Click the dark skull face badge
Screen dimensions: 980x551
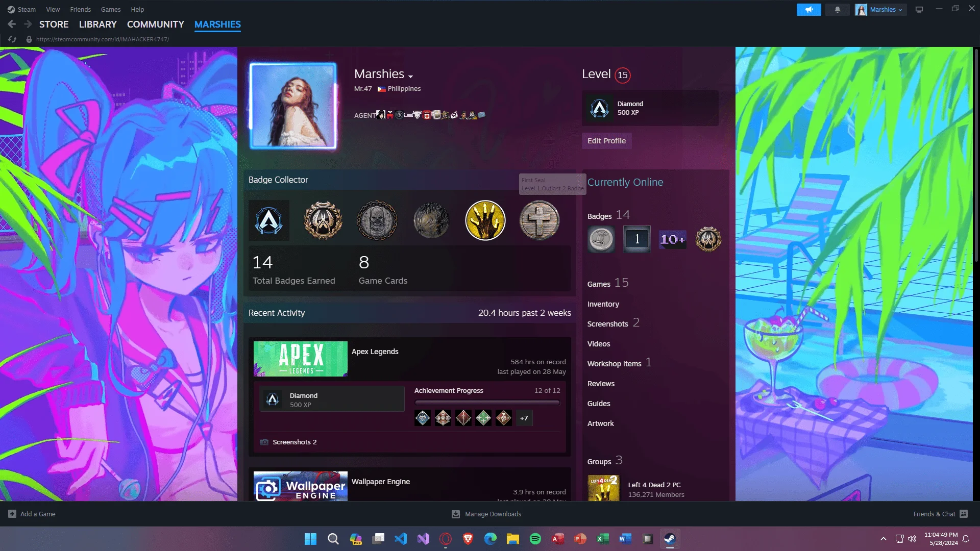point(377,220)
